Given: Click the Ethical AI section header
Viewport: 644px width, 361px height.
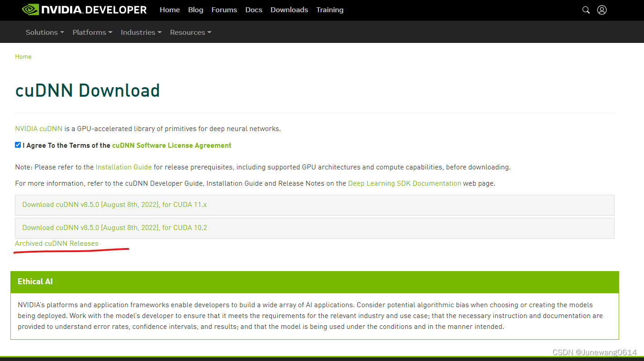Looking at the screenshot, I should coord(315,281).
